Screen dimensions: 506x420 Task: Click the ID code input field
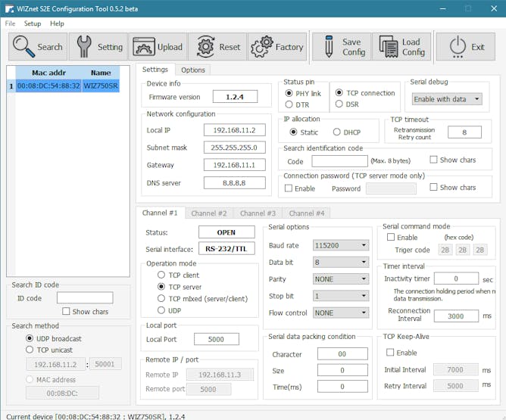click(85, 297)
